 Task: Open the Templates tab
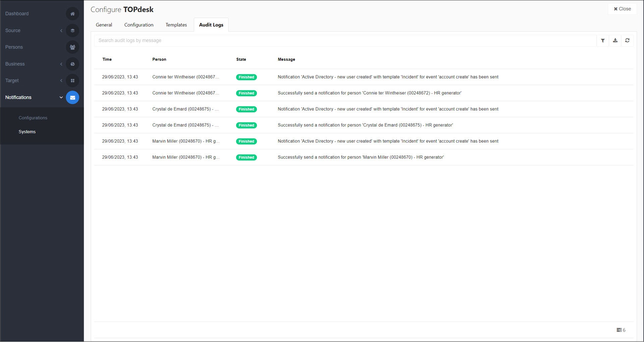pos(176,25)
